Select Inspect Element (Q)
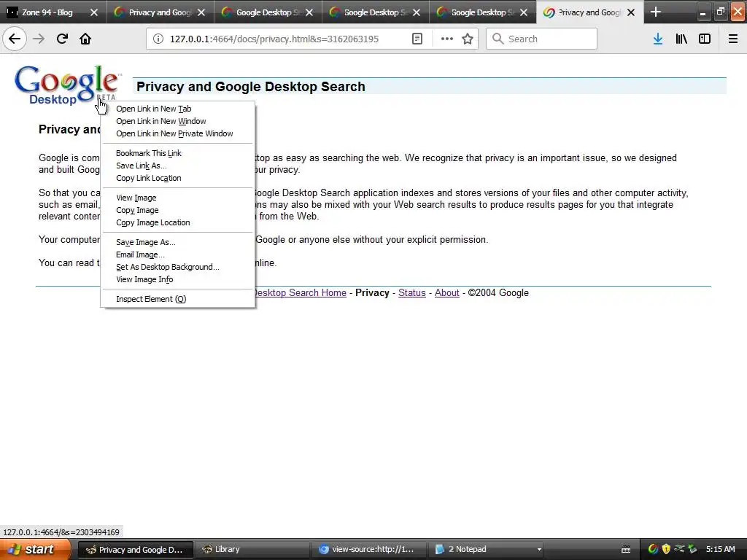 pyautogui.click(x=177, y=298)
